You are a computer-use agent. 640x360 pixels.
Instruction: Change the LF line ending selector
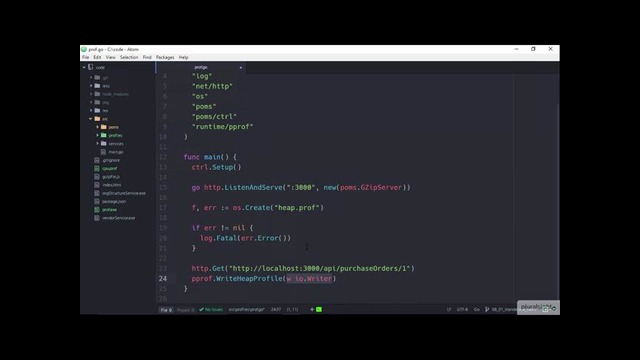click(x=449, y=309)
